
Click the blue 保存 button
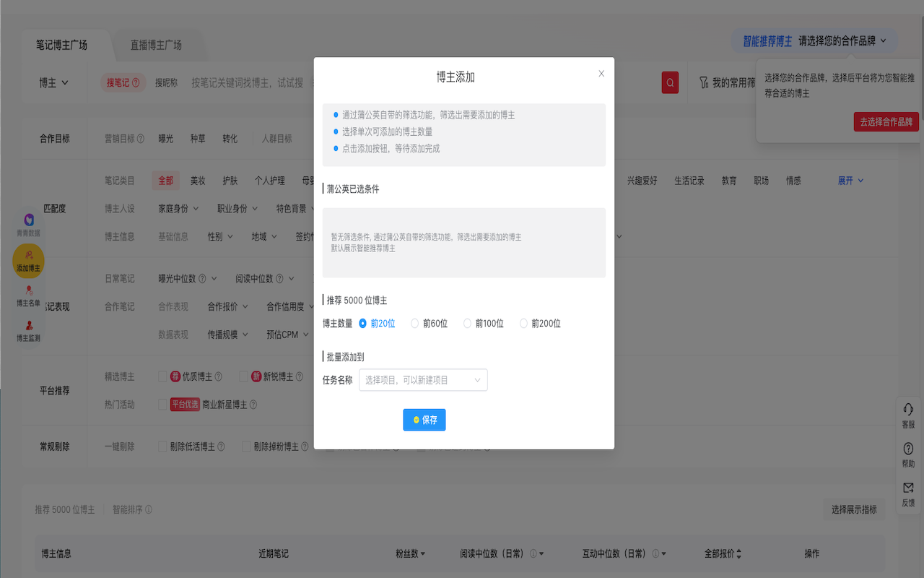(x=424, y=420)
